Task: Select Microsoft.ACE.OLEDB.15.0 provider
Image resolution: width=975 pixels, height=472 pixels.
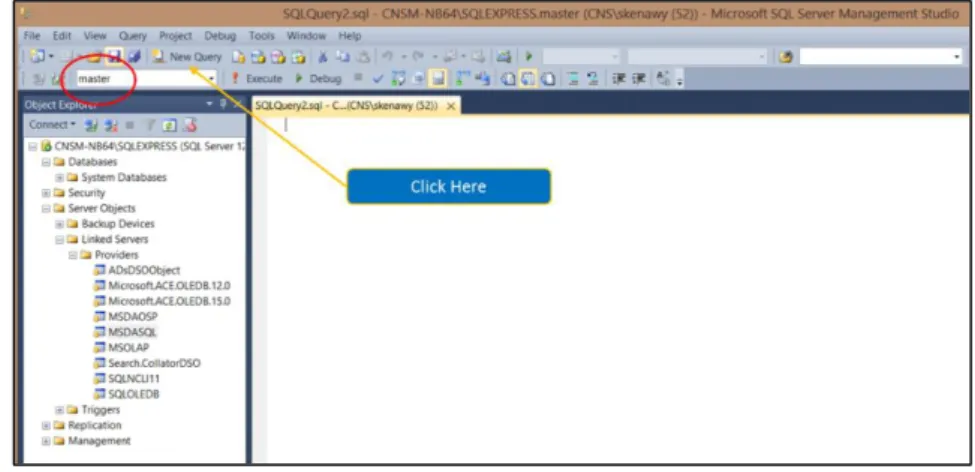Action: click(x=169, y=302)
